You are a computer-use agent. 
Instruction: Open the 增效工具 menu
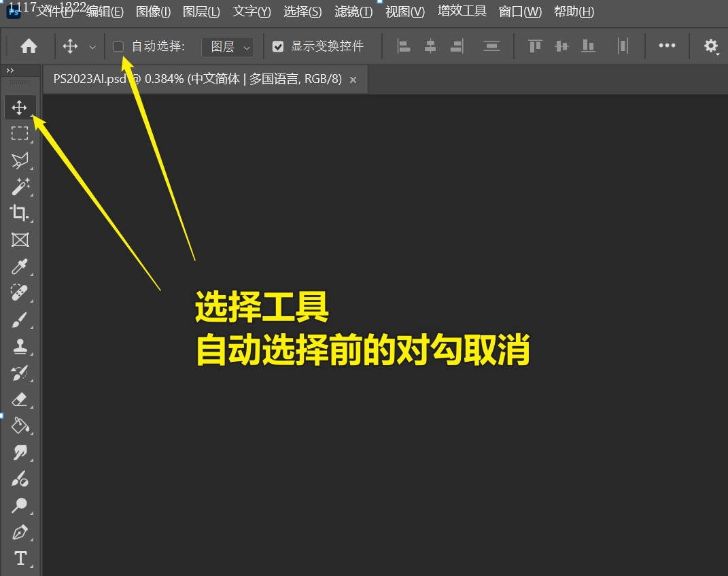[x=462, y=11]
